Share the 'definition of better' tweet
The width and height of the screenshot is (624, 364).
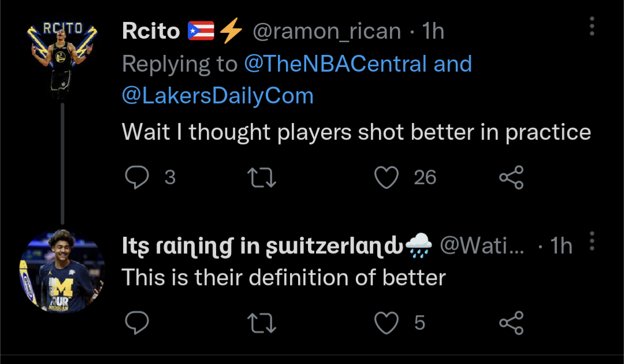click(x=511, y=322)
